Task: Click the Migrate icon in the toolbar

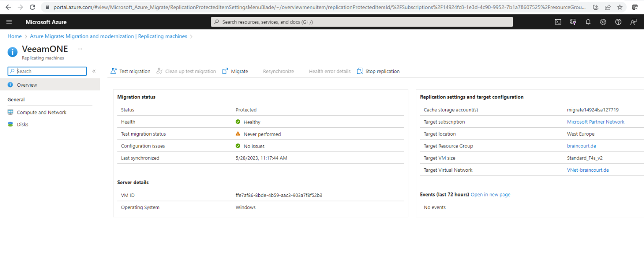Action: pyautogui.click(x=225, y=71)
